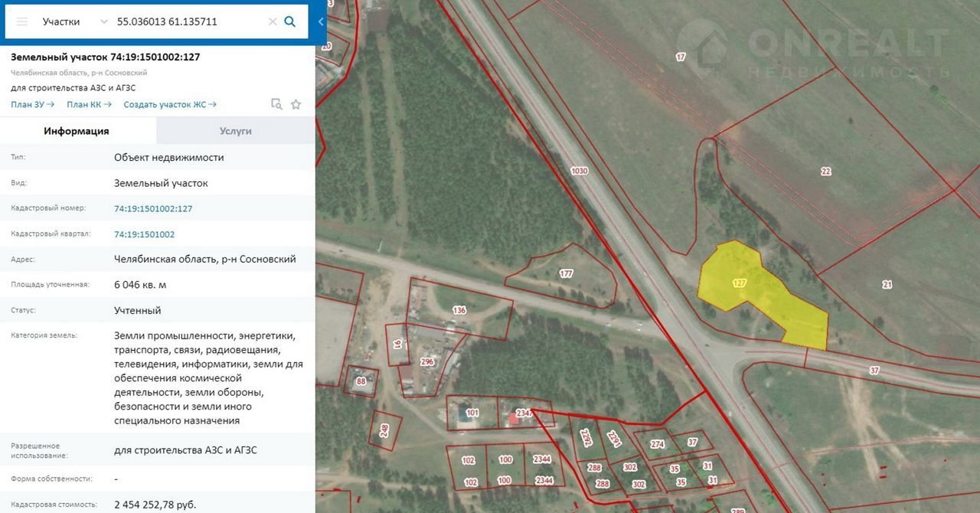Viewport: 980px width, 513px height.
Task: Click the zoom-to-object icon beside the star
Action: 276,104
